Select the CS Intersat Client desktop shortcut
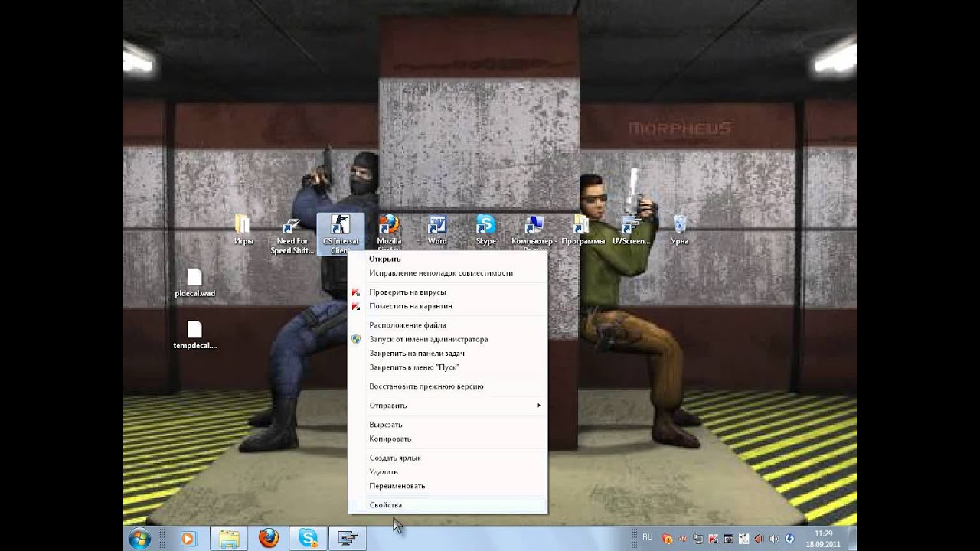 click(x=340, y=234)
